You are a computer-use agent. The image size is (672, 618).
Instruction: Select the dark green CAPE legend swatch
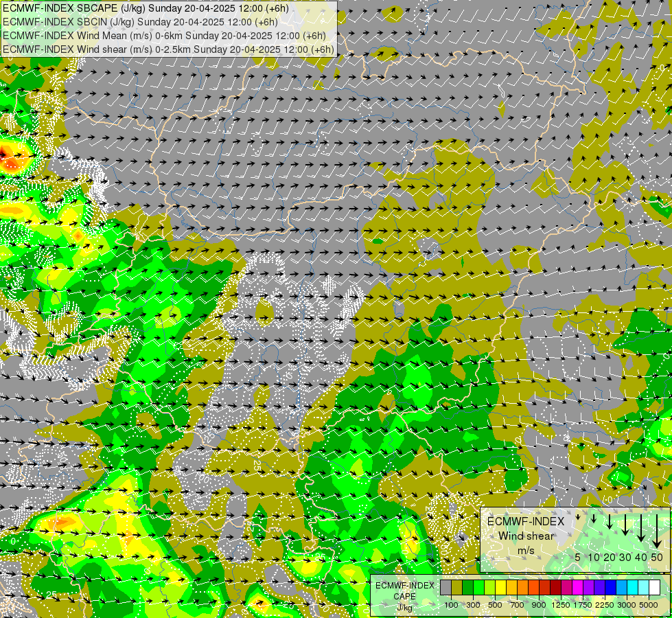coord(467,587)
